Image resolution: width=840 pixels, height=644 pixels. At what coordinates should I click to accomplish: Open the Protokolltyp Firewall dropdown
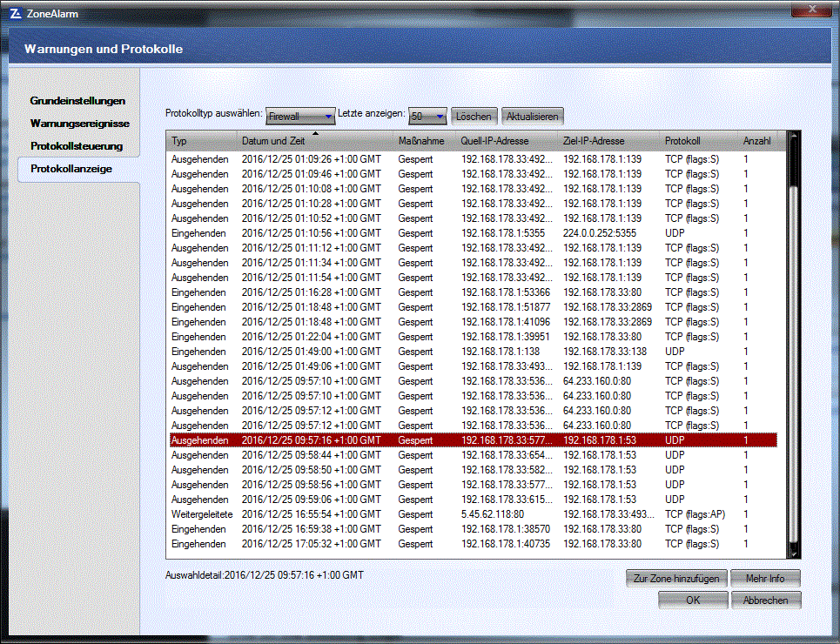[x=300, y=117]
